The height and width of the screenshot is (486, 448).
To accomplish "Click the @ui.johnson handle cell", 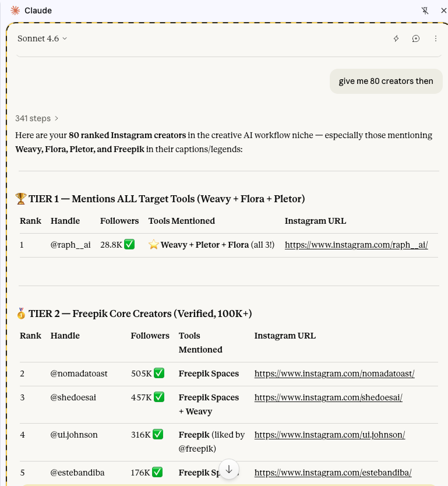I will (x=74, y=435).
